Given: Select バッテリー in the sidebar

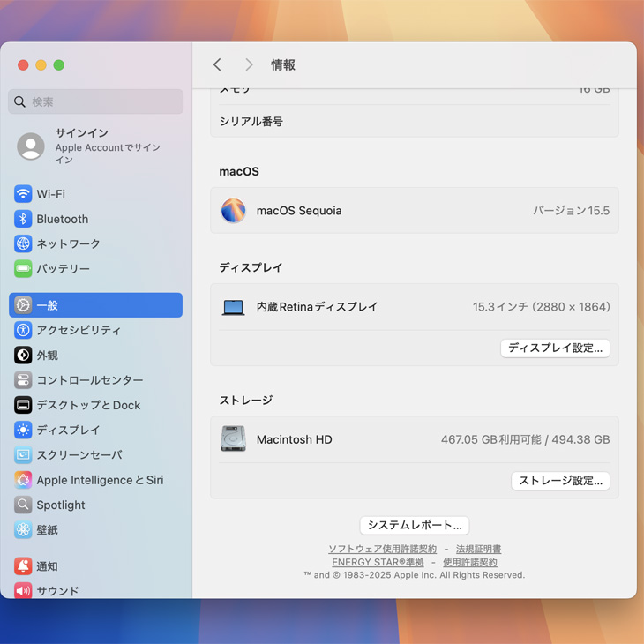Looking at the screenshot, I should (x=95, y=268).
